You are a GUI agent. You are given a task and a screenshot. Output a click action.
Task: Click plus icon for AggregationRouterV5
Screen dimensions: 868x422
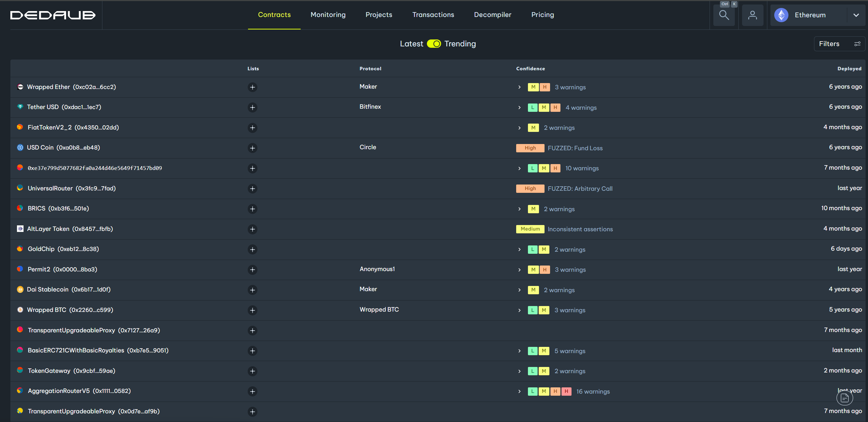click(x=253, y=392)
